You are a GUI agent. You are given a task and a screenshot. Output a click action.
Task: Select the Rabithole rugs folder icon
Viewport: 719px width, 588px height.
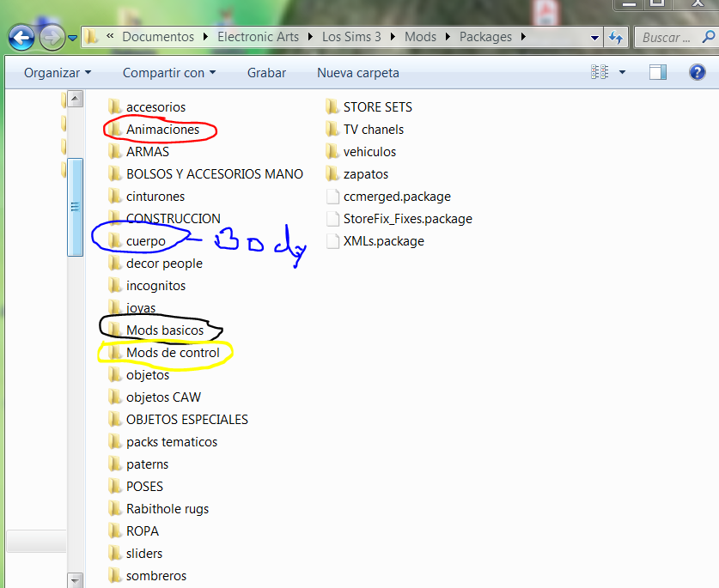(x=114, y=509)
